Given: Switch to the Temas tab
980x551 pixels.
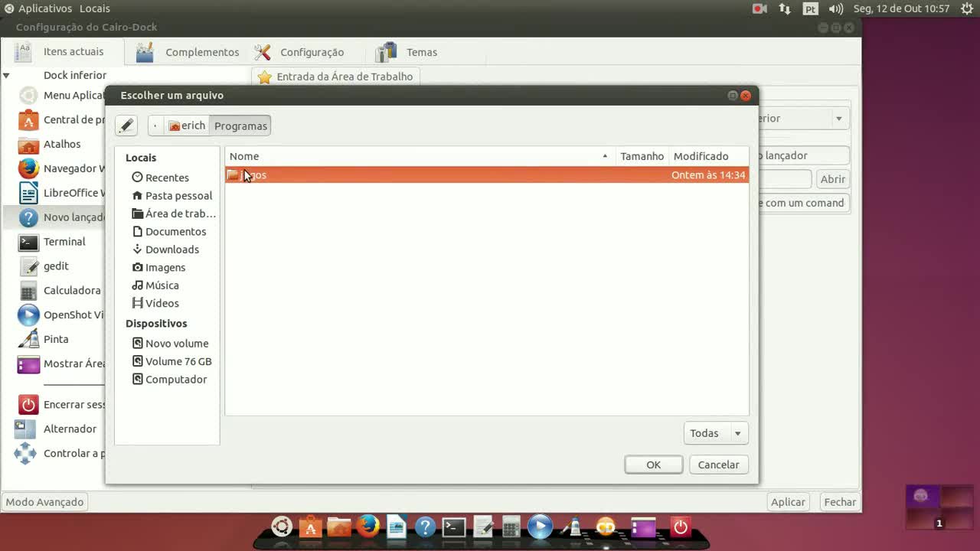Looking at the screenshot, I should [407, 52].
